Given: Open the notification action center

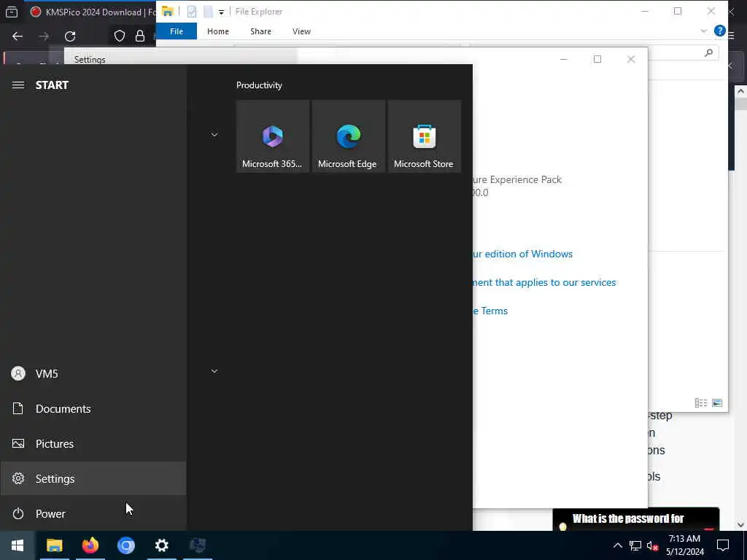Looking at the screenshot, I should click(x=723, y=545).
